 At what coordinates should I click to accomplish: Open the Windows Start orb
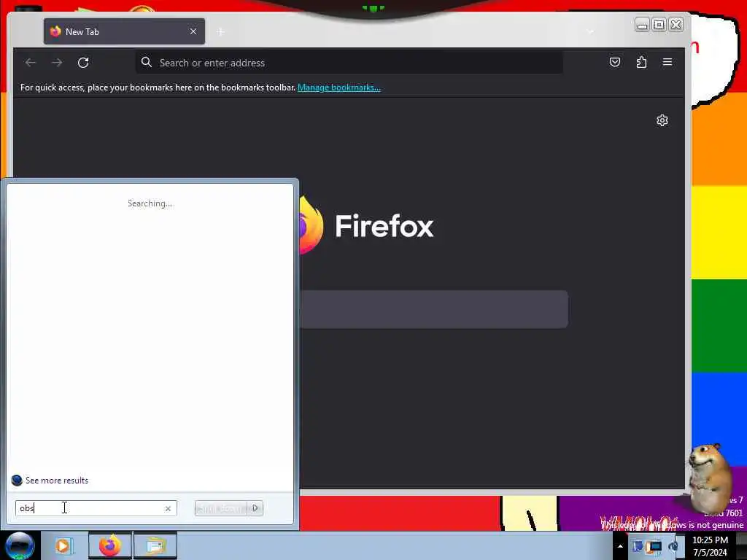click(x=20, y=545)
